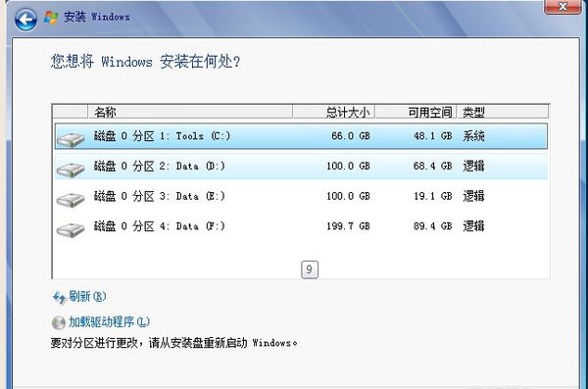Click the 89.4 GB free space cell
The image size is (588, 389).
point(433,226)
